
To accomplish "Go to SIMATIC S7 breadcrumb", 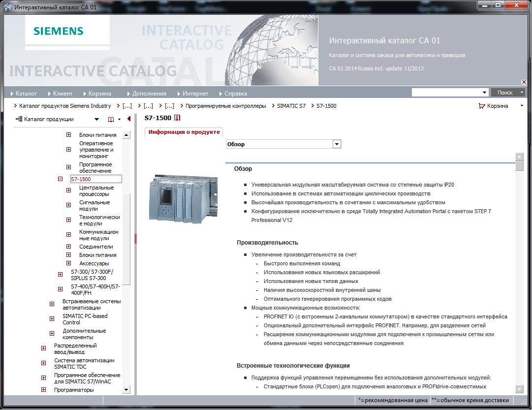I will click(291, 106).
